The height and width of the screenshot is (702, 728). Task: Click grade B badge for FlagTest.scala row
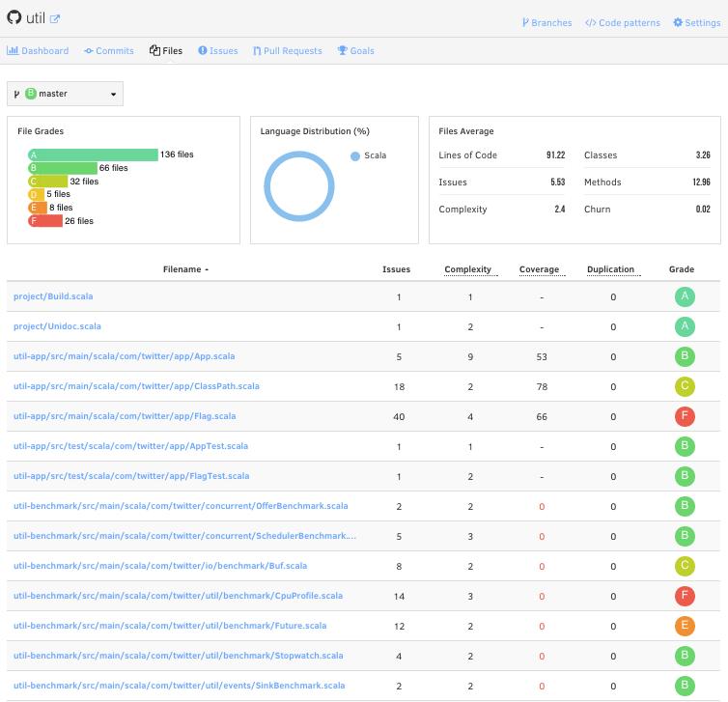685,476
